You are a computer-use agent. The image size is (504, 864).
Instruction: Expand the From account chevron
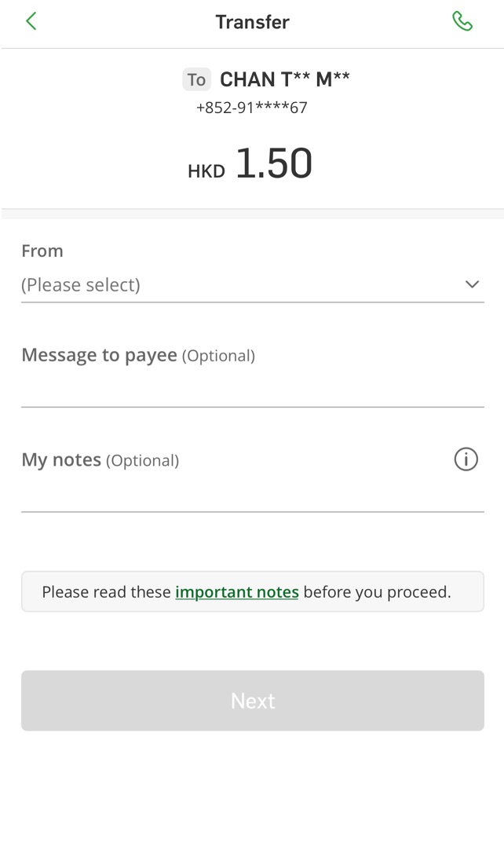[472, 284]
